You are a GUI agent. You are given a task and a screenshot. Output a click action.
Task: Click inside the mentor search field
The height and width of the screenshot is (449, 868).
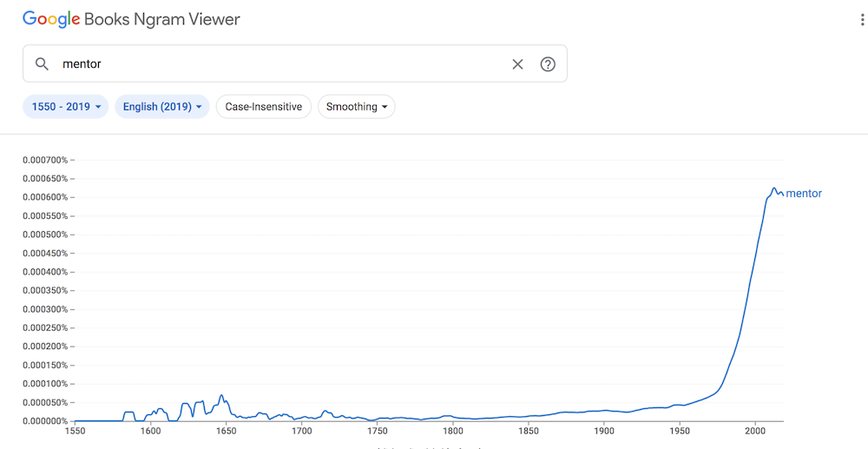pos(277,63)
